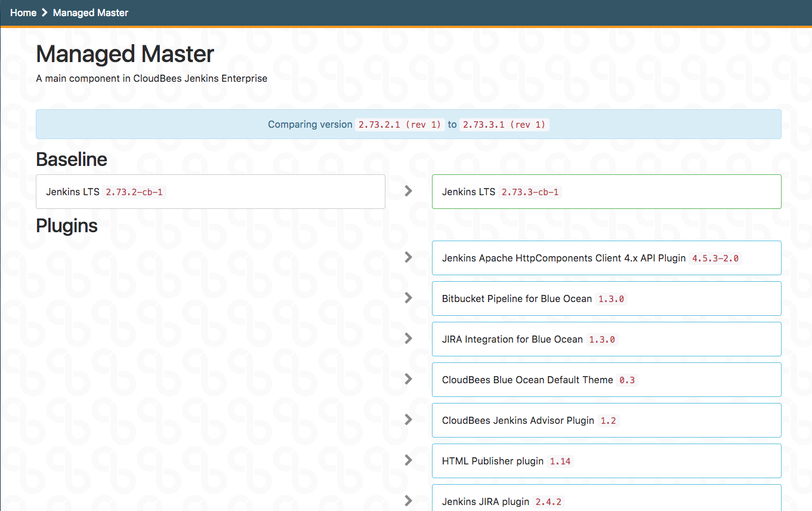812x511 pixels.
Task: Click the arrow between Jenkins LTS baseline versions
Action: [x=409, y=191]
